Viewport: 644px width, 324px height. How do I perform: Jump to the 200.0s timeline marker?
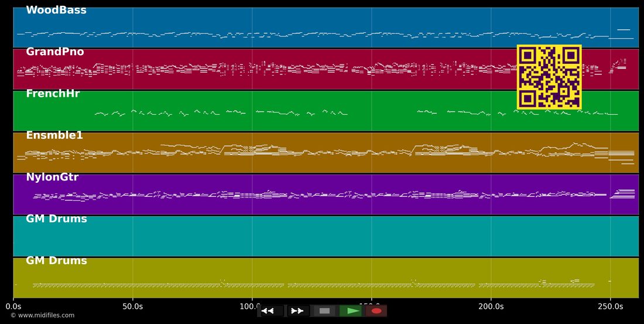click(x=491, y=306)
